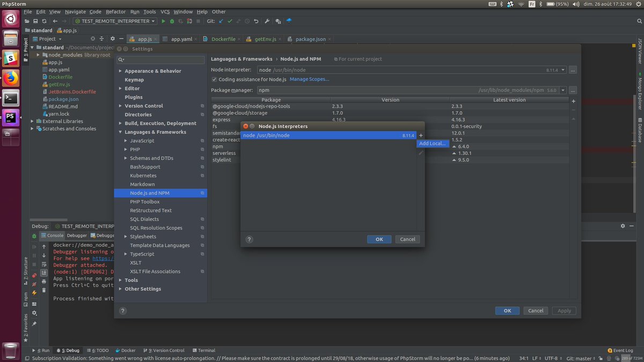Click the Git revert arrow icon

pos(256,21)
